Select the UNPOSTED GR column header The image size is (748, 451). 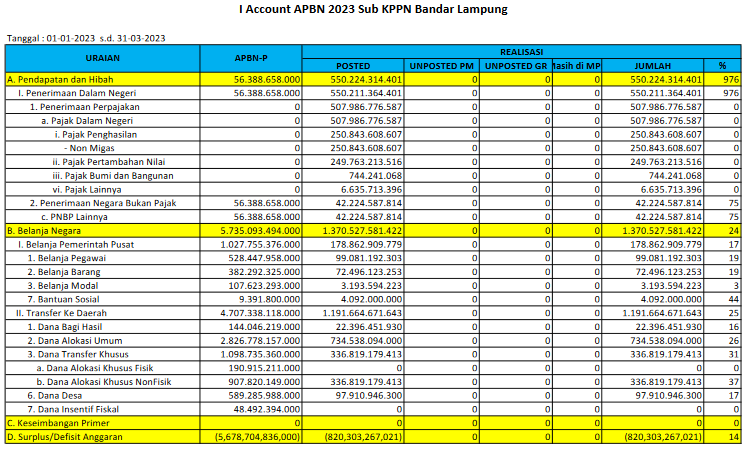pyautogui.click(x=516, y=66)
